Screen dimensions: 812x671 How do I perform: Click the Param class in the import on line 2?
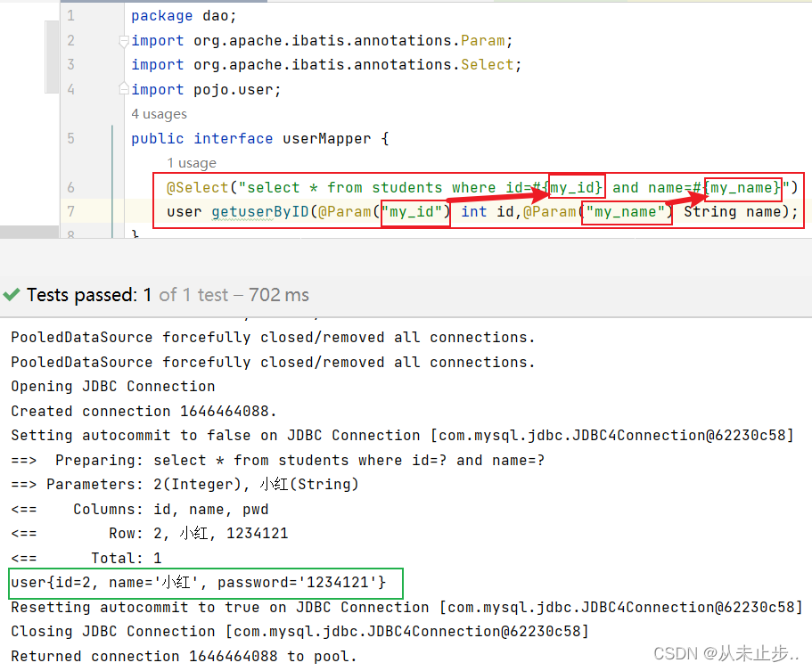click(x=482, y=41)
